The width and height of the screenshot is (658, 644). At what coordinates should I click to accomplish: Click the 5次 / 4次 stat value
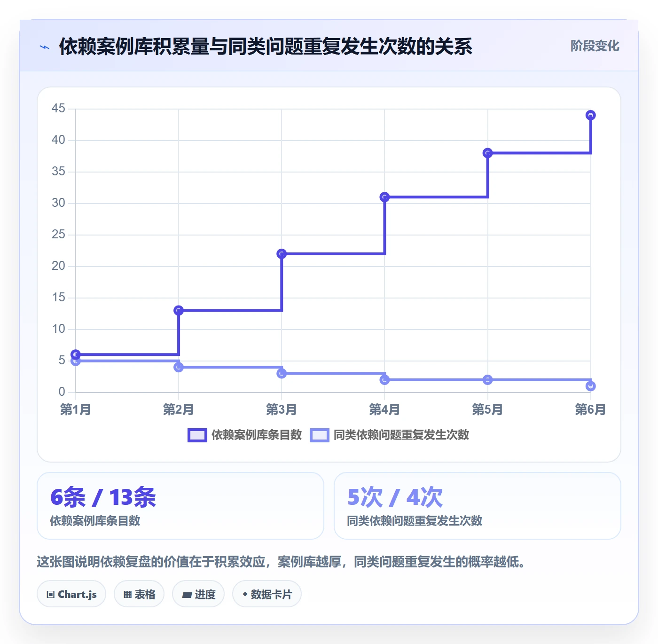coord(395,497)
